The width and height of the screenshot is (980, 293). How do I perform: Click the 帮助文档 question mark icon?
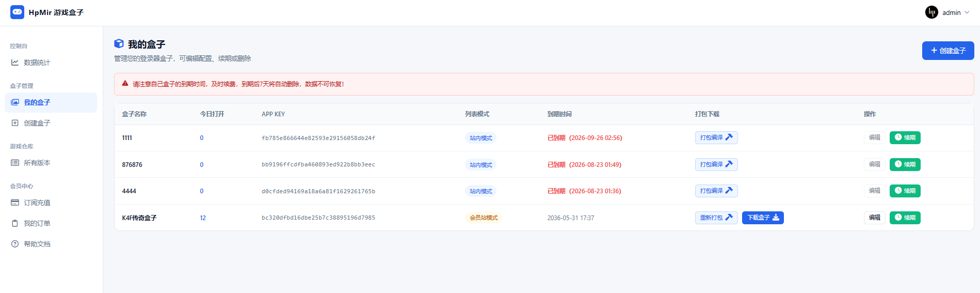tap(15, 244)
